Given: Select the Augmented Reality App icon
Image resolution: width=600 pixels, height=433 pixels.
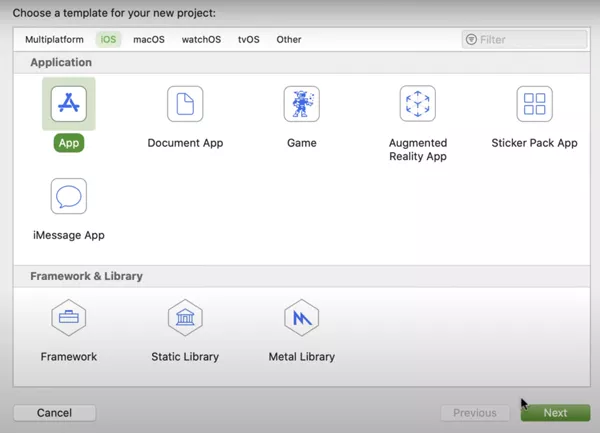Looking at the screenshot, I should (x=418, y=104).
